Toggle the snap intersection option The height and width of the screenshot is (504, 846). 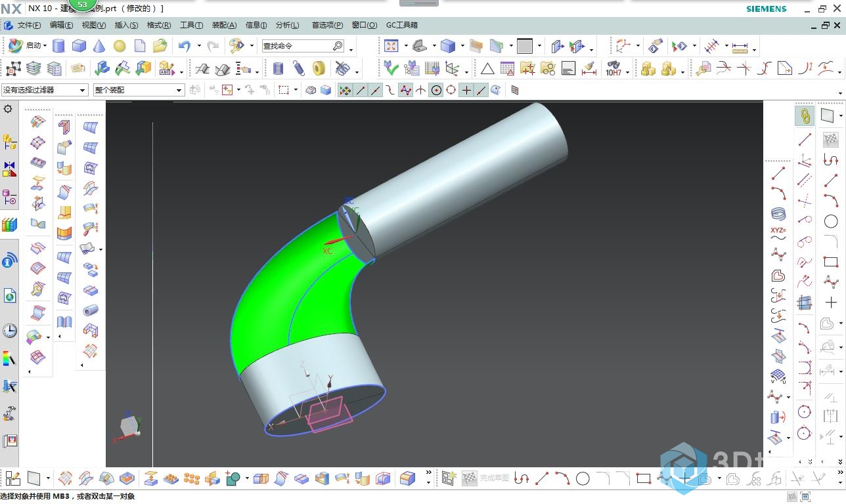click(x=421, y=90)
